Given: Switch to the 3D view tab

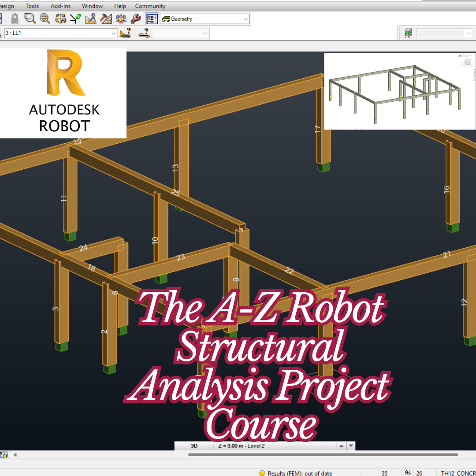Looking at the screenshot, I should (x=194, y=446).
